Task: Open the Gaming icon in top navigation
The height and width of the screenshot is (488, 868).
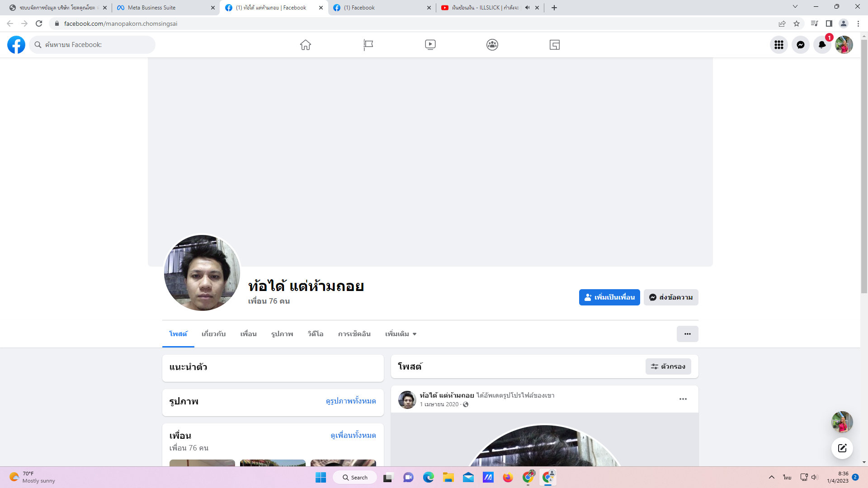Action: point(555,45)
